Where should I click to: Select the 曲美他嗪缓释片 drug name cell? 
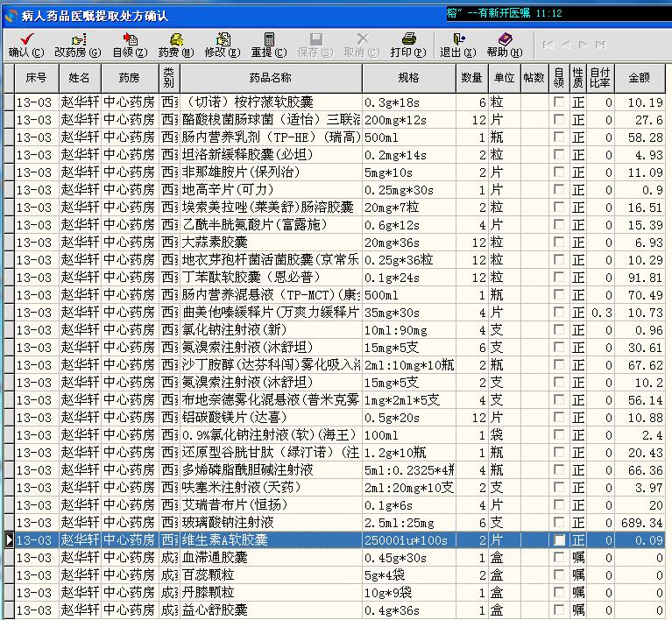click(x=271, y=313)
